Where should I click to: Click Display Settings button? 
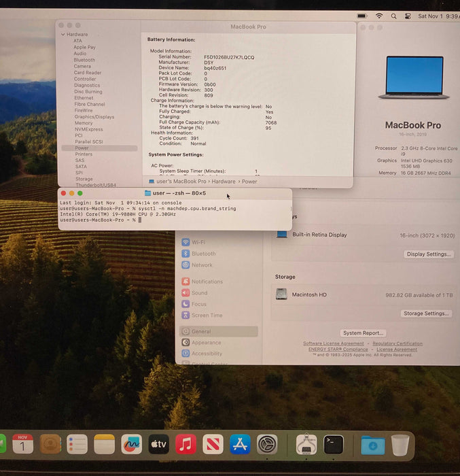pos(429,254)
